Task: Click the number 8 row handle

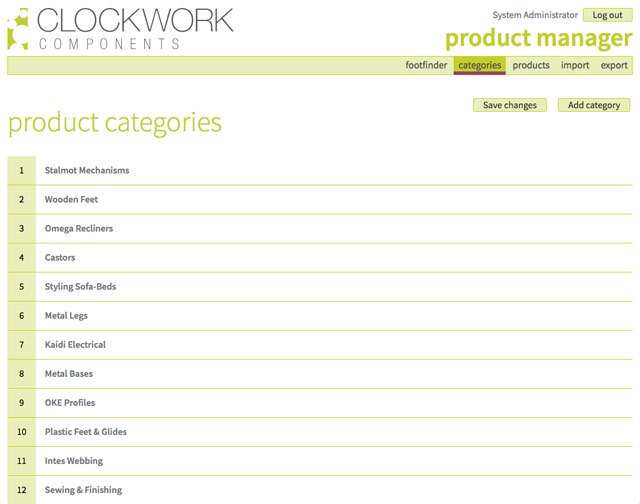Action: point(22,374)
